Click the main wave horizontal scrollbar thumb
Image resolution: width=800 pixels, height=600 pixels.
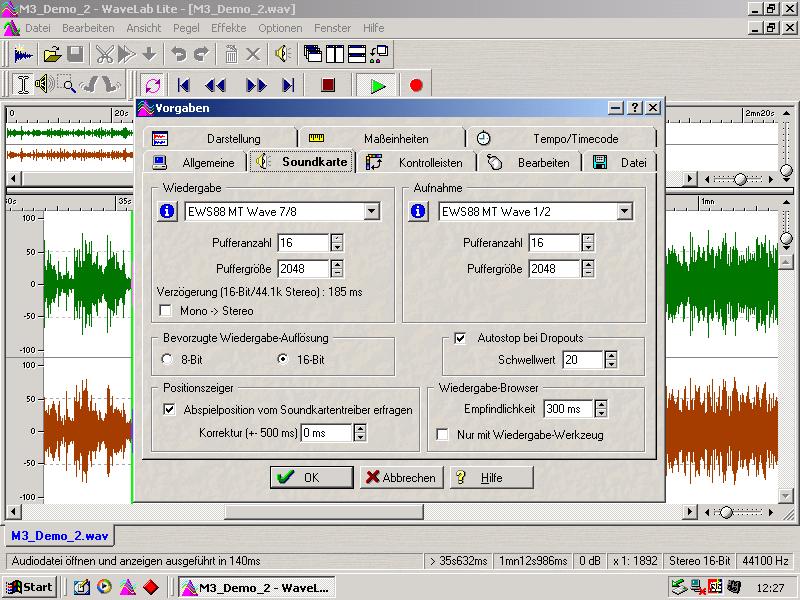click(324, 512)
